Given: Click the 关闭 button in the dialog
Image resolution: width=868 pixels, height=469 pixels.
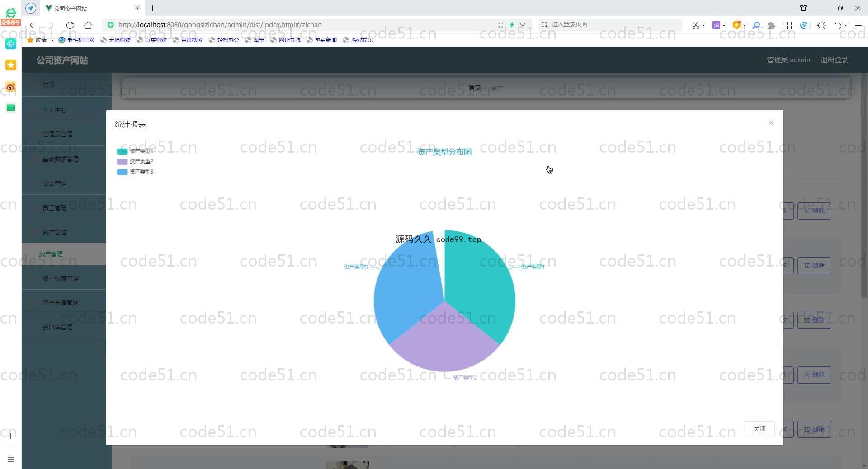Looking at the screenshot, I should (x=759, y=429).
